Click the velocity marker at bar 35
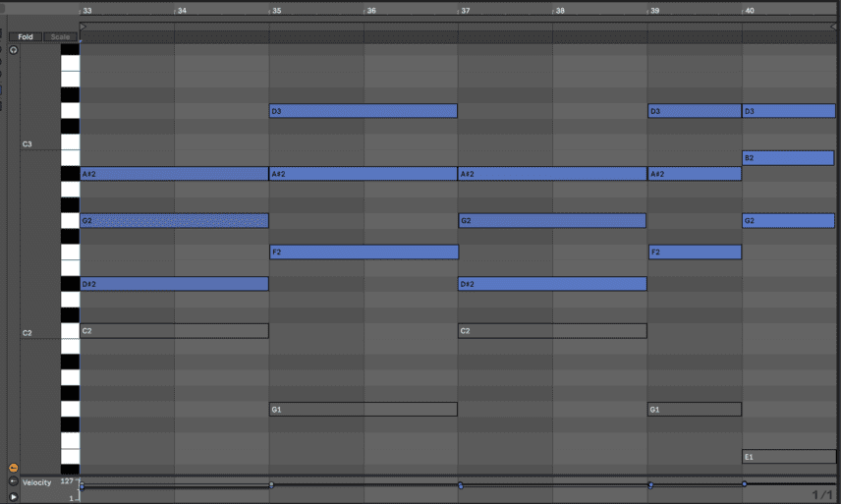This screenshot has width=841, height=504. (x=271, y=485)
